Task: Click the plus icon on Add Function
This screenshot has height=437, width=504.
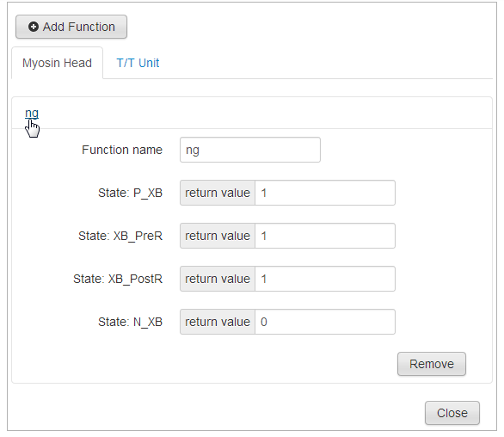Action: (34, 27)
